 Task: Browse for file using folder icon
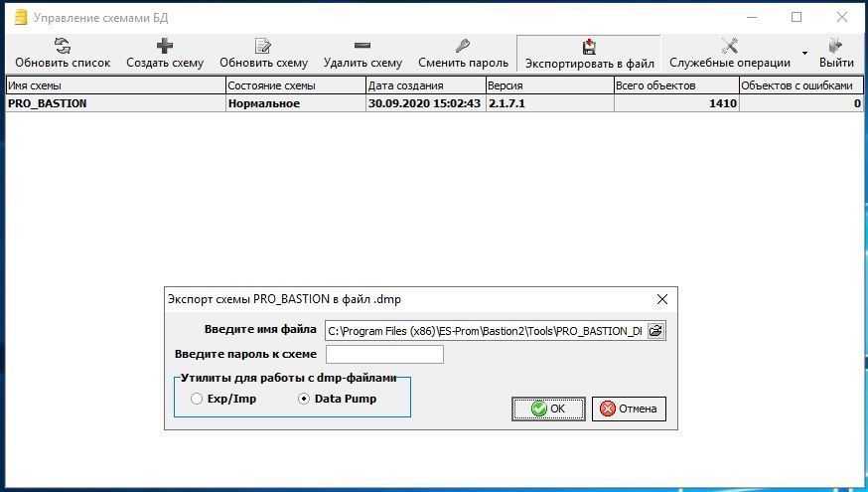[x=655, y=331]
